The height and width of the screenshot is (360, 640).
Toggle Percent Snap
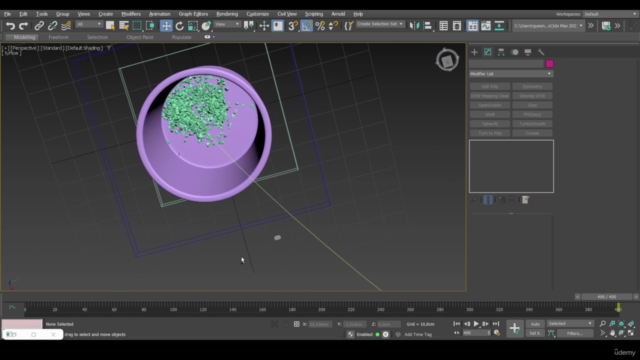click(320, 26)
